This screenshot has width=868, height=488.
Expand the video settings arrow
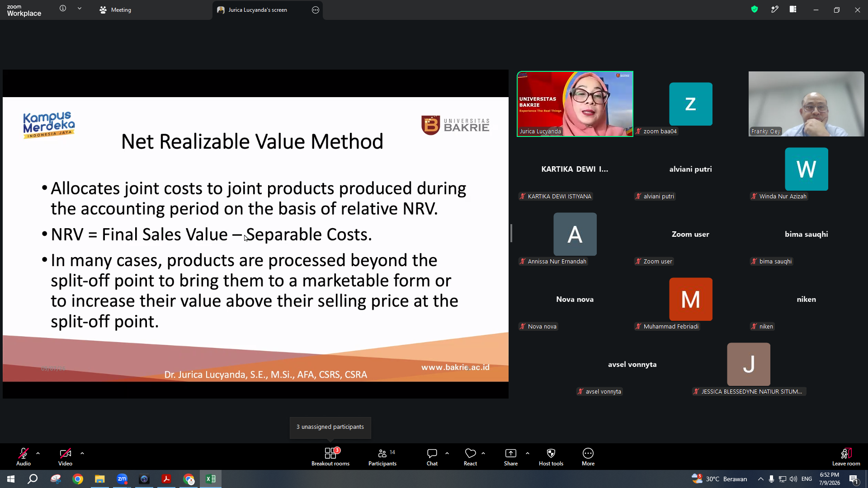[x=82, y=453]
